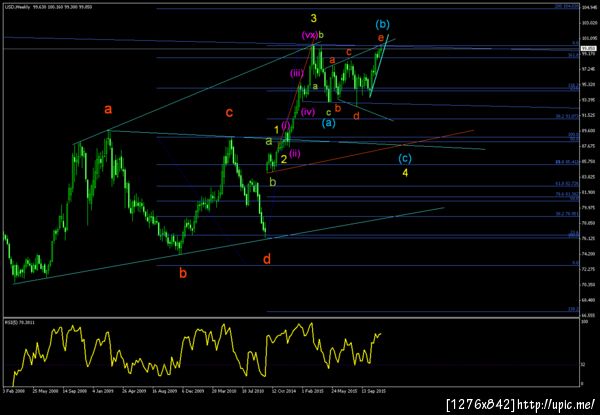Click the large orange c label at 2010 peak

229,113
